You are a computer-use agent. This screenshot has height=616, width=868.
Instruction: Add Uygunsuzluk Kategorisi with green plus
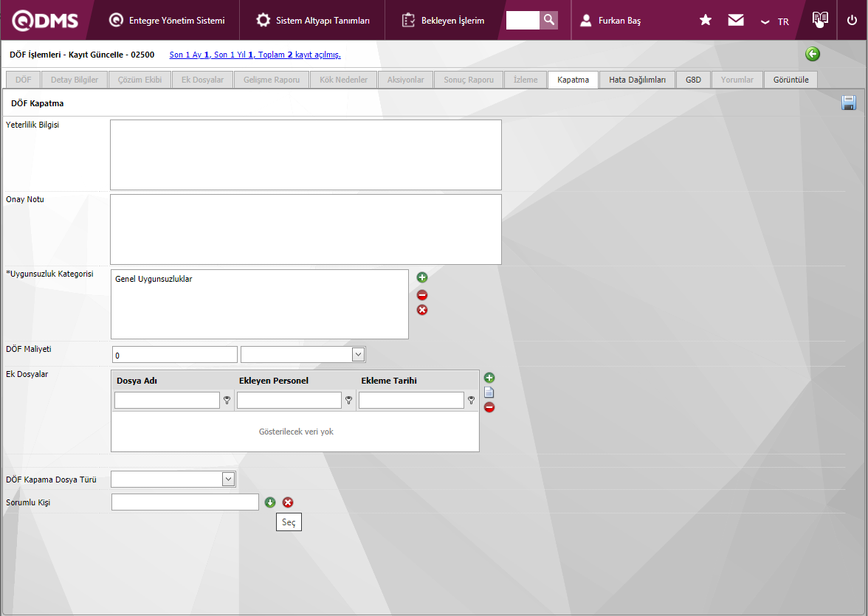(422, 277)
